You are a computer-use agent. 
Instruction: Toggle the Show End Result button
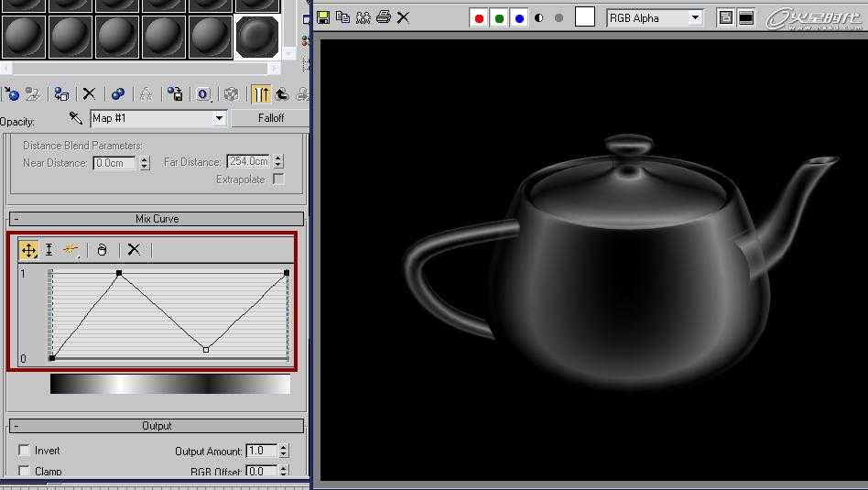261,94
